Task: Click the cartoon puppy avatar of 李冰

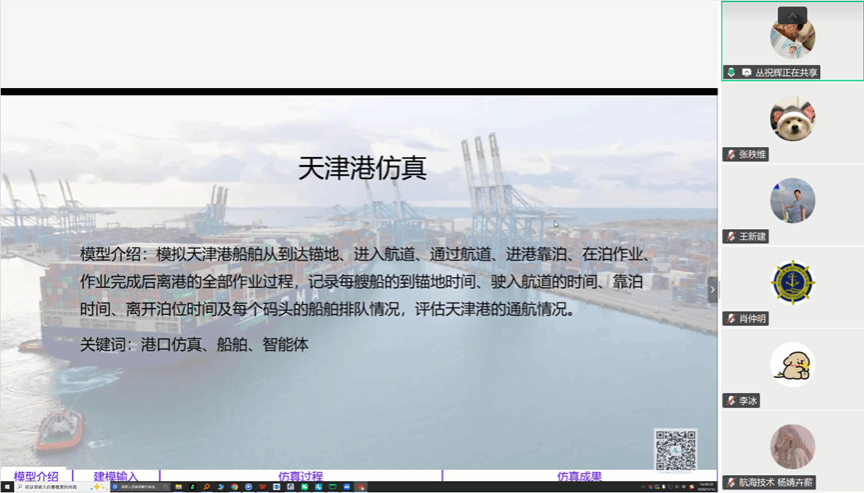Action: pos(792,365)
